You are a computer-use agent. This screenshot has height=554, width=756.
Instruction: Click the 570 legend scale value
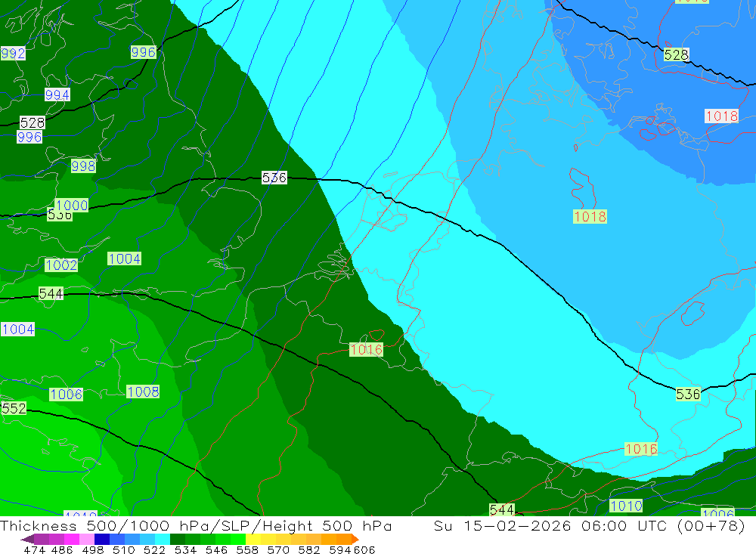[x=278, y=549]
